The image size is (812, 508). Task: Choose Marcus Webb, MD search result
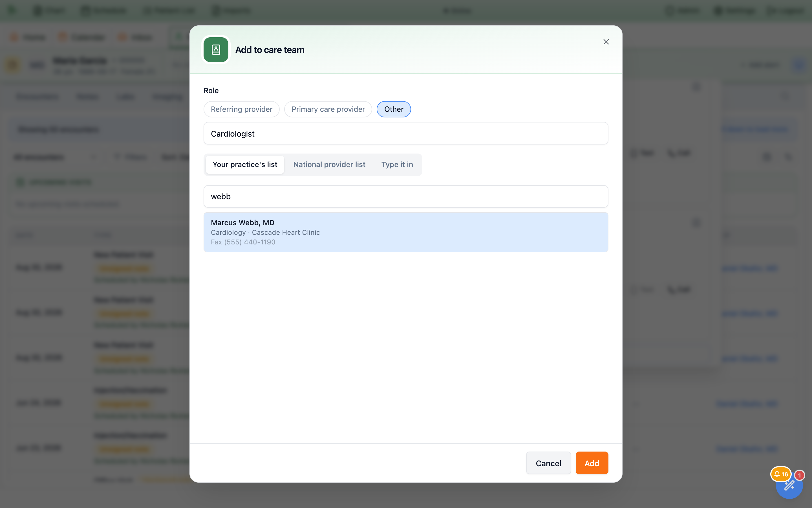tap(406, 232)
